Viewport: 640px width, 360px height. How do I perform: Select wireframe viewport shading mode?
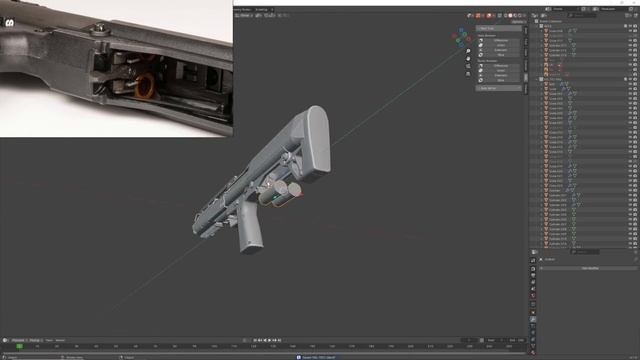point(505,16)
